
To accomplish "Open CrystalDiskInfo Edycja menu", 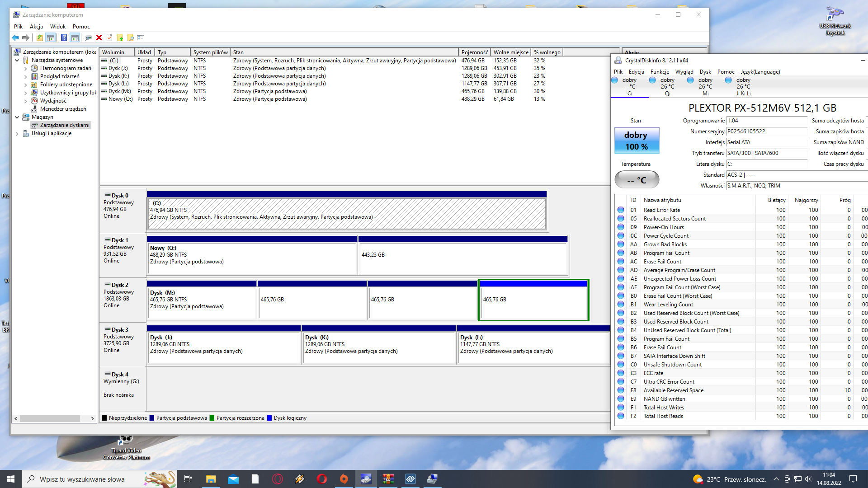I will coord(634,71).
